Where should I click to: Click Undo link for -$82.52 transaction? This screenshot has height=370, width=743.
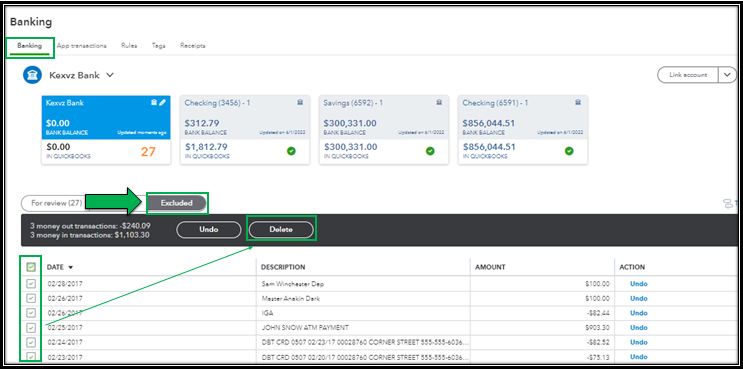639,342
